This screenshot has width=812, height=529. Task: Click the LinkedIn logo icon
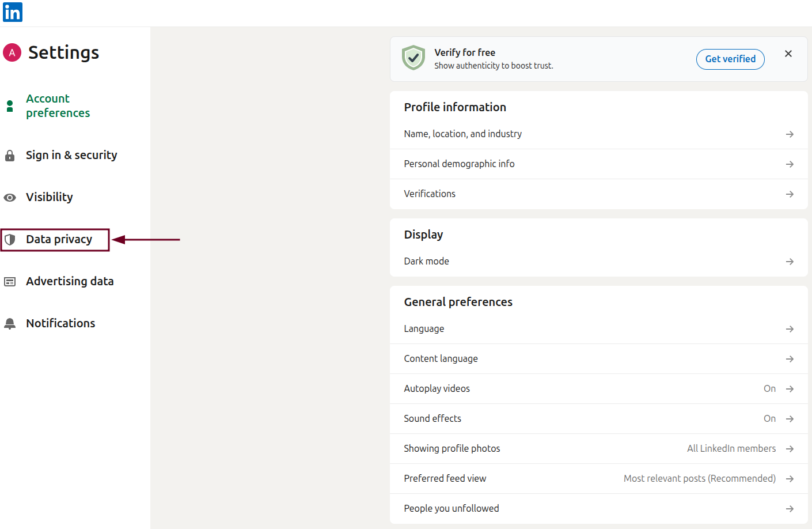[x=12, y=12]
